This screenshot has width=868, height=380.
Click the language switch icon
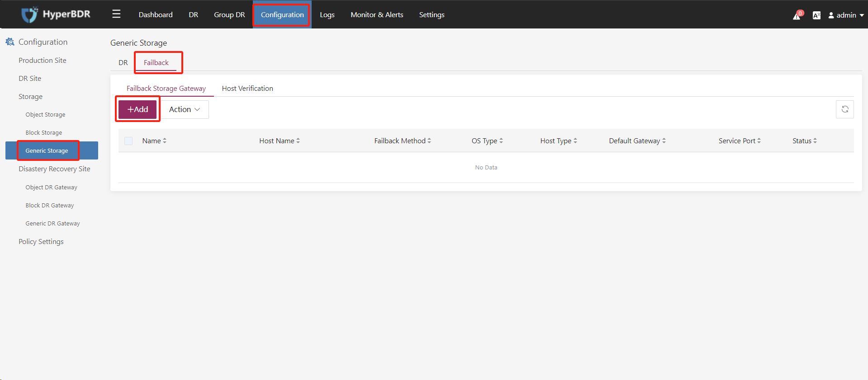pyautogui.click(x=816, y=15)
